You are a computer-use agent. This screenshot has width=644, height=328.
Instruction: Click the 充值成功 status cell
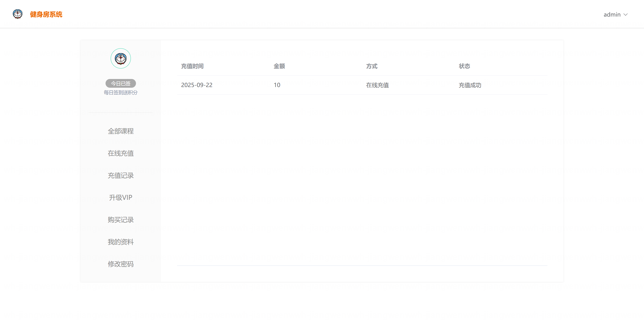pyautogui.click(x=470, y=85)
